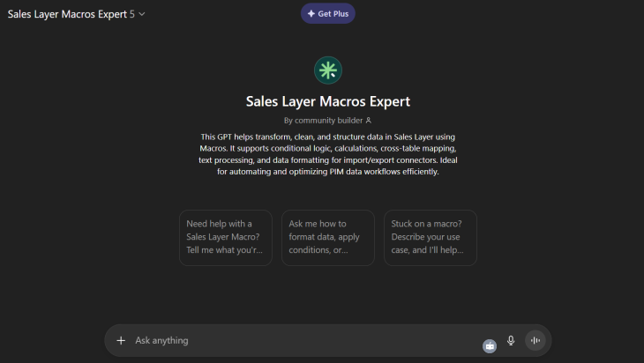Click the empty middle of the composer bar
The width and height of the screenshot is (644, 363).
tap(335, 340)
